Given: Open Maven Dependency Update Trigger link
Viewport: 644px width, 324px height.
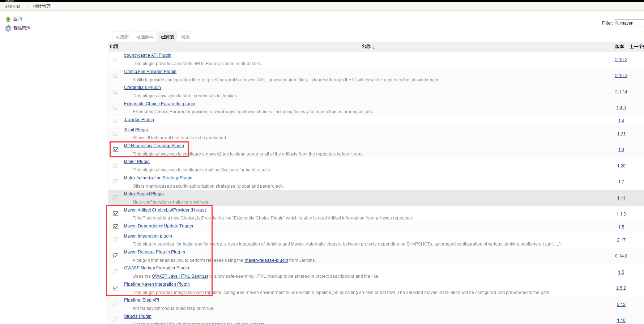Looking at the screenshot, I should (159, 226).
